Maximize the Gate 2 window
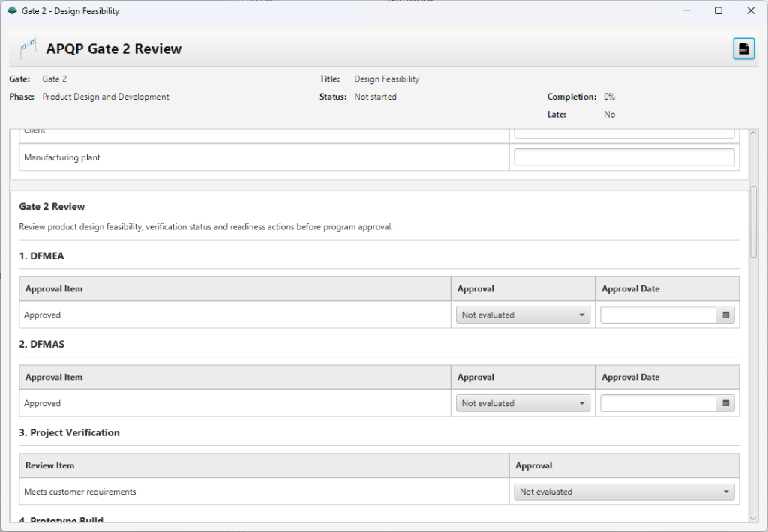This screenshot has height=532, width=768. click(718, 11)
